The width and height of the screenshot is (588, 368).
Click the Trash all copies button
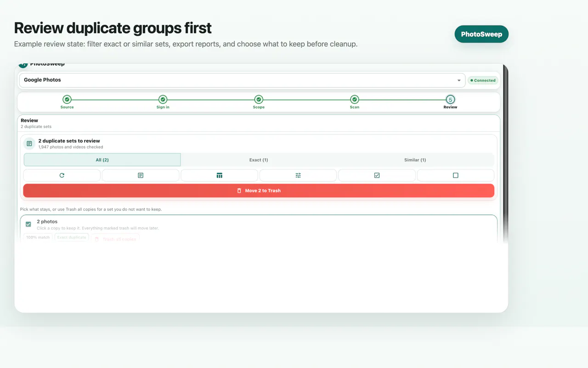click(x=115, y=239)
